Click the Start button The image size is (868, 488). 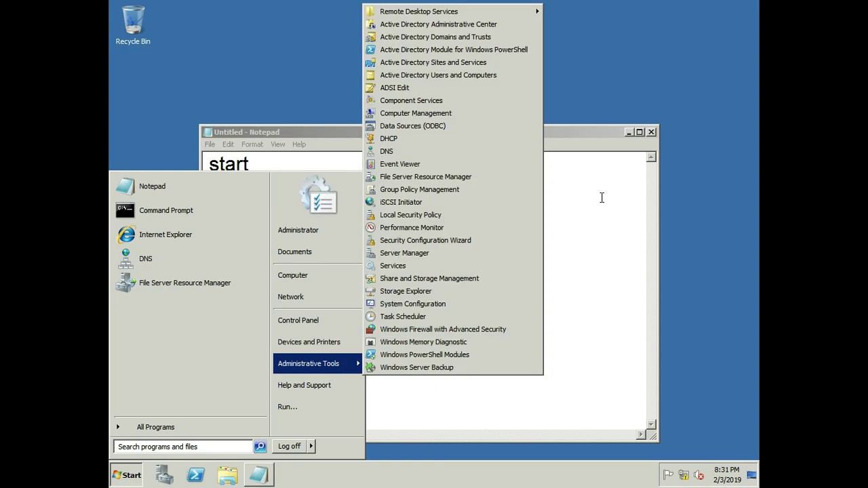point(127,474)
